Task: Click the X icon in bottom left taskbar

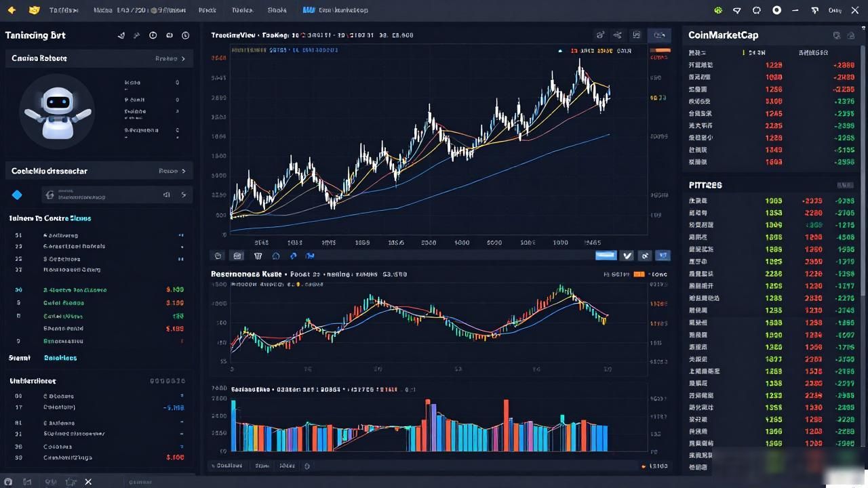Action: tap(88, 482)
